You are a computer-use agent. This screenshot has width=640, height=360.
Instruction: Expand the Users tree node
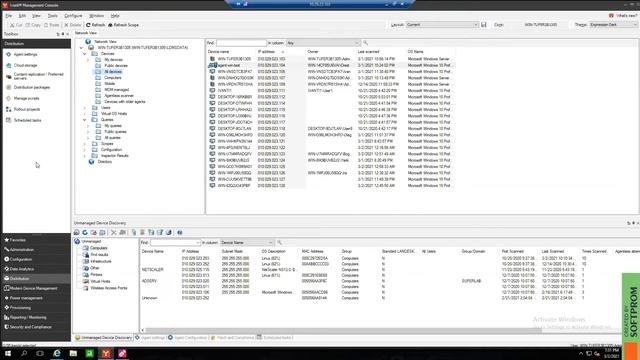coord(85,108)
